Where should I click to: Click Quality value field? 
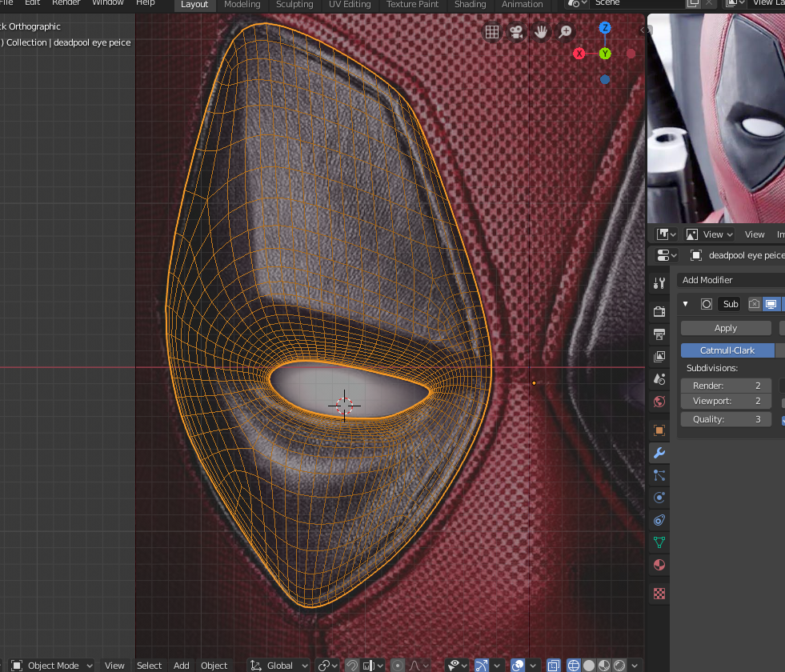pos(726,419)
